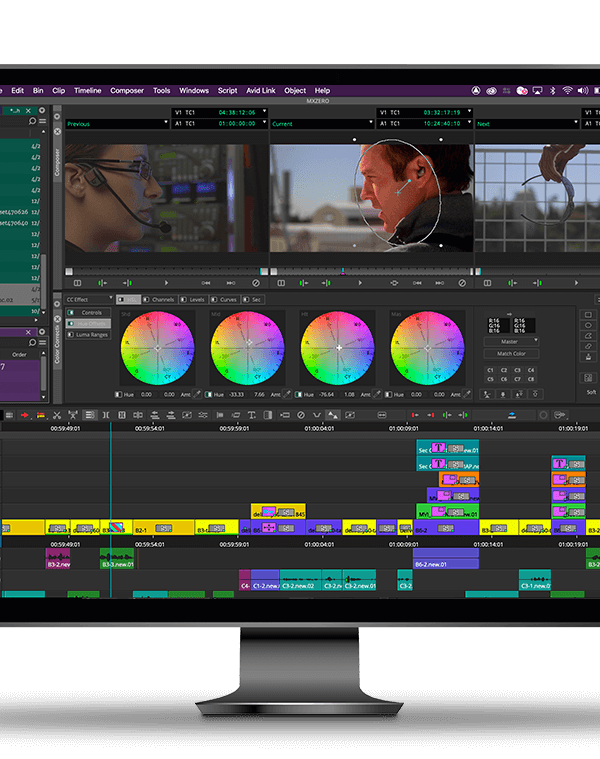Play the Current monitor clip

[360, 283]
